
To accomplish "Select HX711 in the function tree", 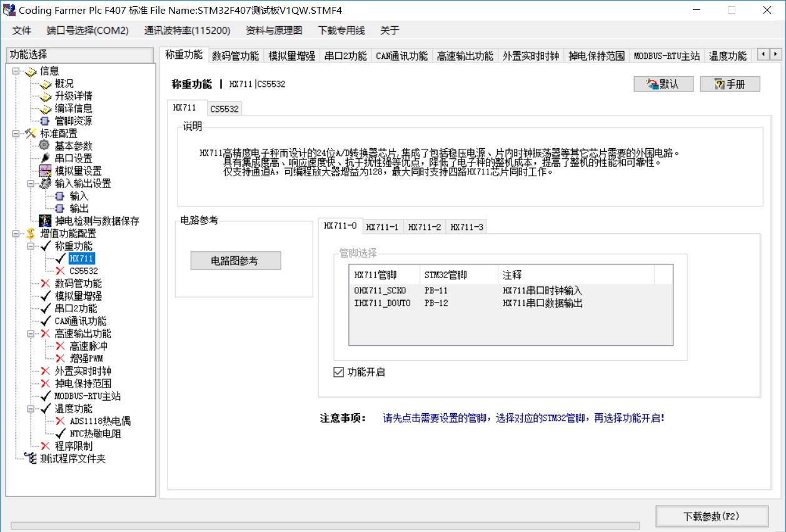I will [82, 259].
